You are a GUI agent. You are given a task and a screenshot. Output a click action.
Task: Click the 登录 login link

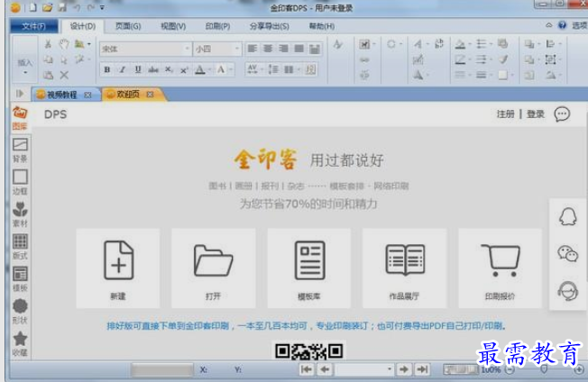tap(536, 114)
